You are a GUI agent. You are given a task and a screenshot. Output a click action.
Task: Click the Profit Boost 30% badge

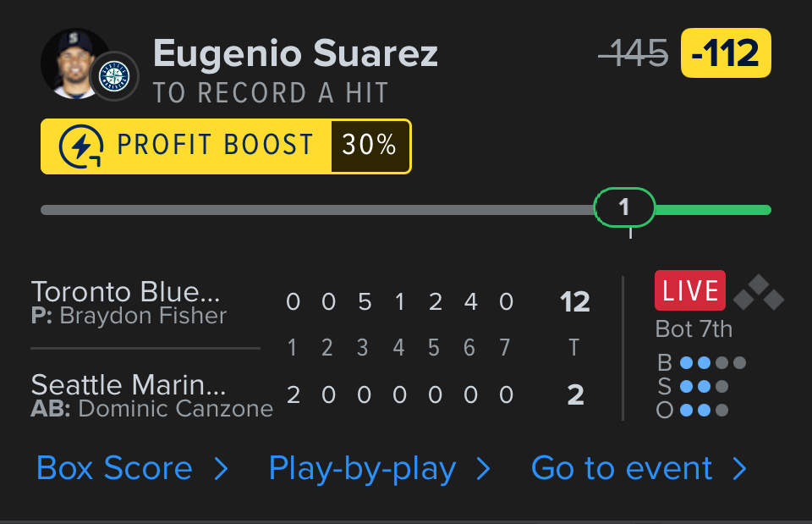[x=226, y=146]
